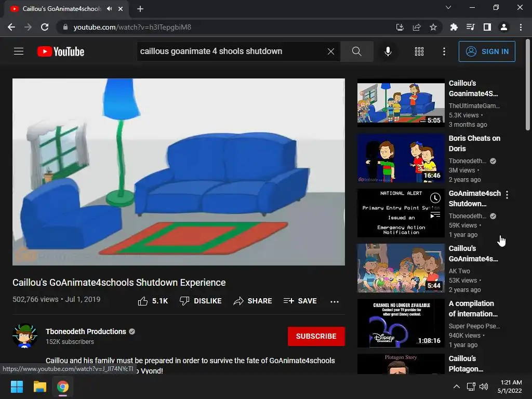
Task: Go back with the browser arrow
Action: tap(11, 27)
